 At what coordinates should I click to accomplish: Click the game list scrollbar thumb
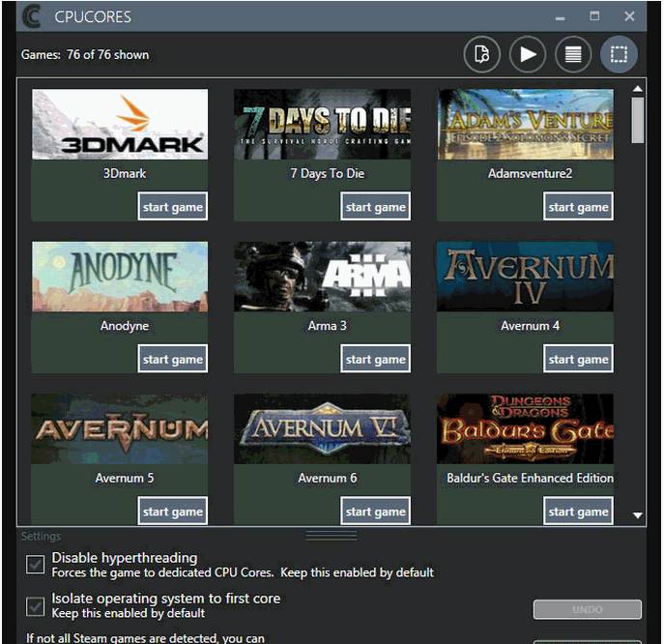637,120
